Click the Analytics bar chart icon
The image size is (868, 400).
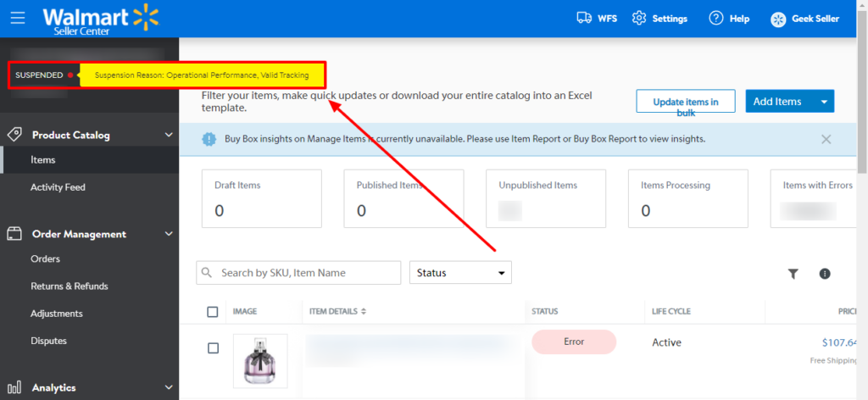[x=14, y=387]
